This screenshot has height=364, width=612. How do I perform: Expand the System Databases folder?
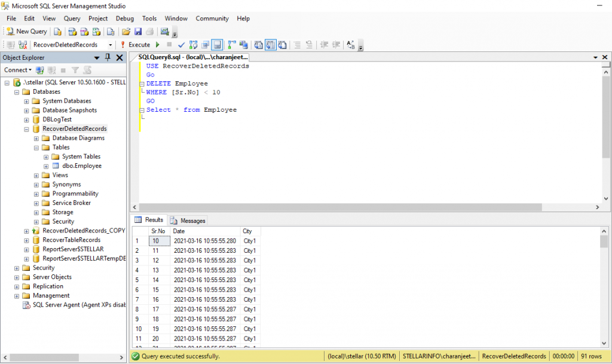[26, 102]
